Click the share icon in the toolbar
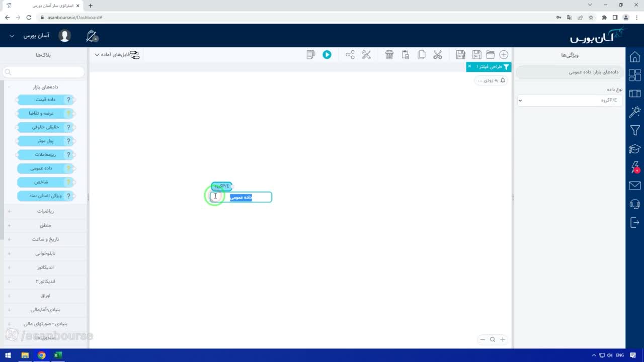 [x=350, y=54]
